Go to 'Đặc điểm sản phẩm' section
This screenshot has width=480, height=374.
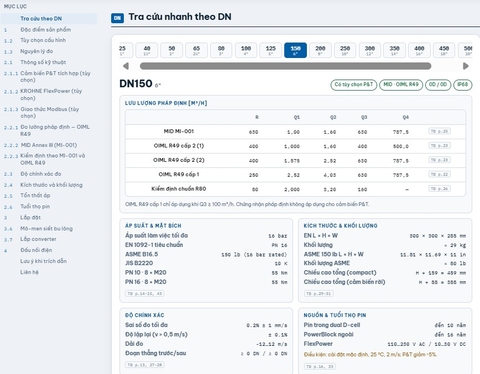click(x=45, y=30)
